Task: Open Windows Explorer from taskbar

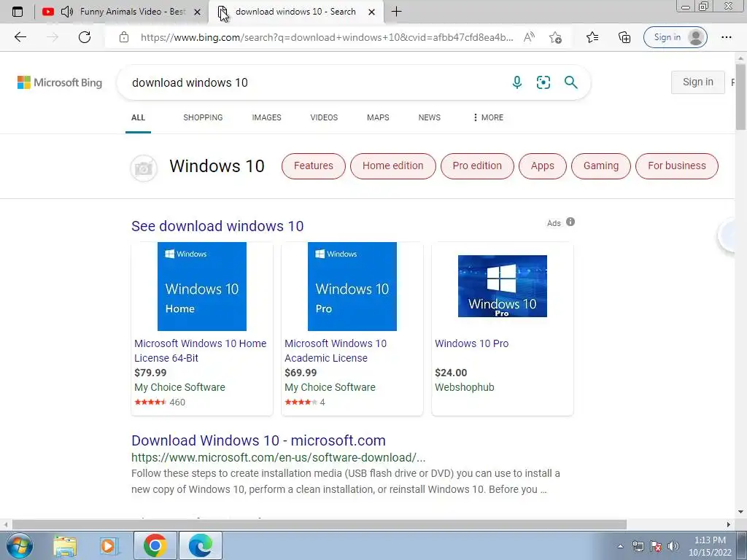Action: click(x=65, y=545)
